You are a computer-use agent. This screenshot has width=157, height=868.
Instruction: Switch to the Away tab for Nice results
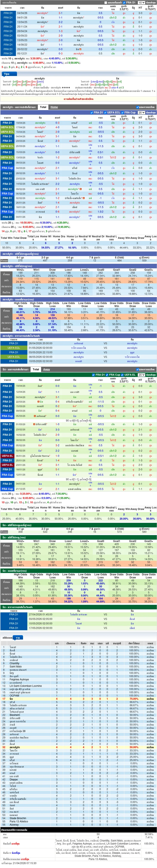coord(46,369)
